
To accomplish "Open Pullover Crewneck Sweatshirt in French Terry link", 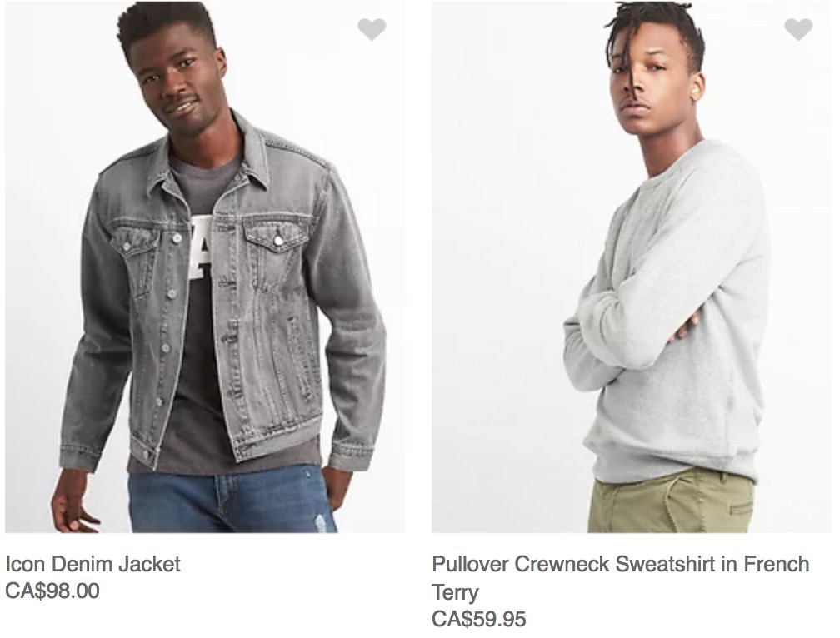I will coord(620,578).
